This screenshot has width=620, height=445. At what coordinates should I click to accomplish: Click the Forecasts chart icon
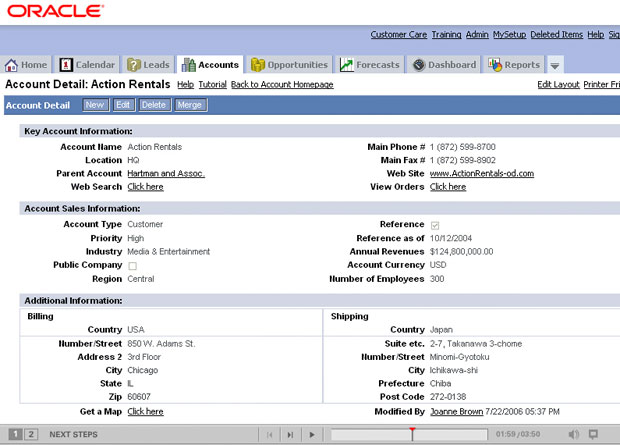point(347,65)
